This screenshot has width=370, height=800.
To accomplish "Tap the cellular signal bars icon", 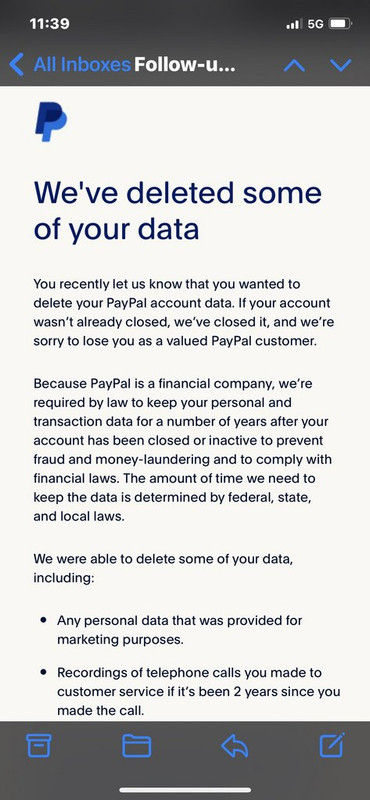I will click(x=293, y=24).
